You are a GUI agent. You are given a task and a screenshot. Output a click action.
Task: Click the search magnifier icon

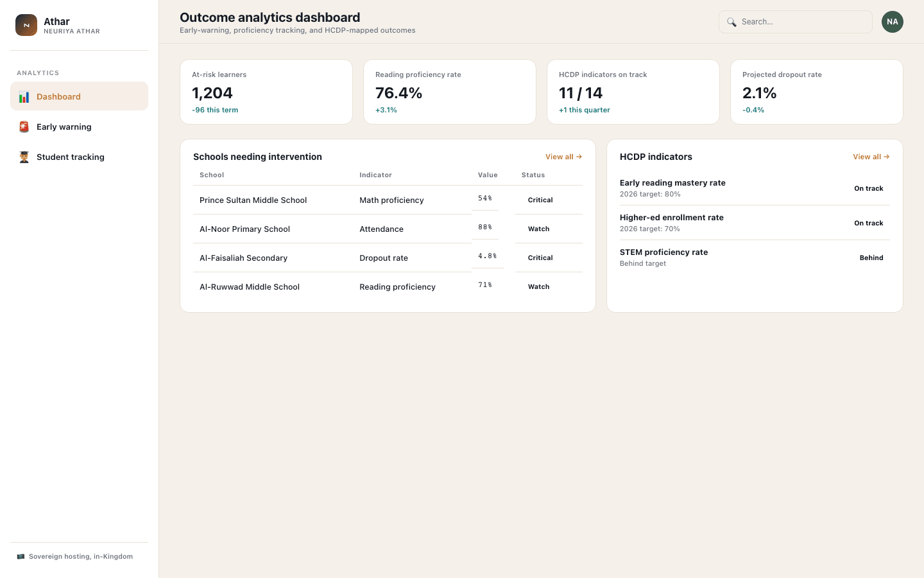732,22
